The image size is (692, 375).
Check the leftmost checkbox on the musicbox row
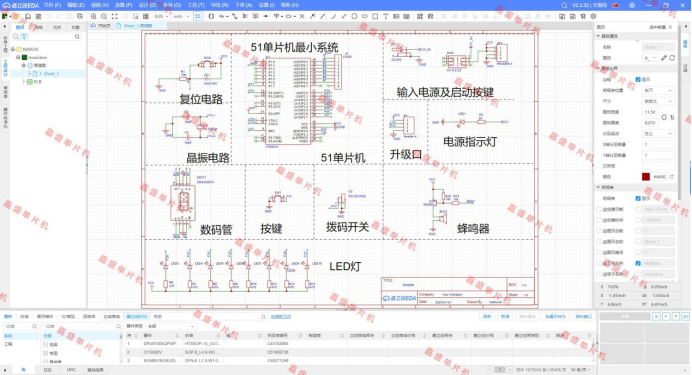[x=599, y=274]
